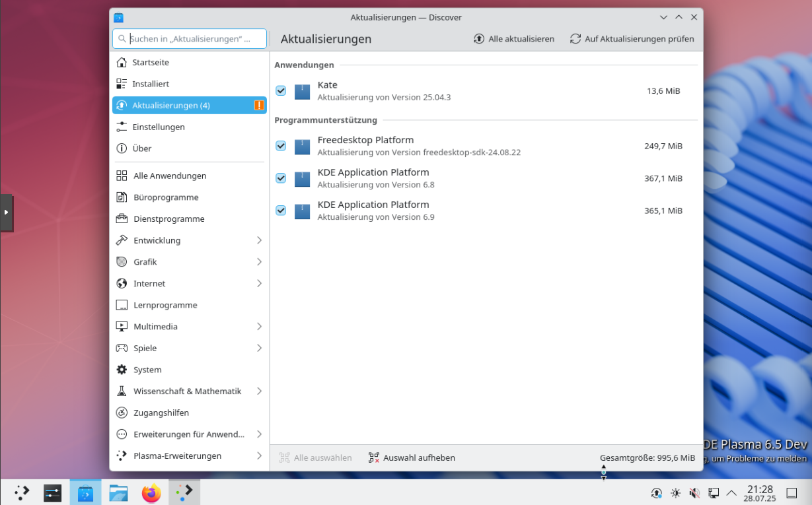This screenshot has height=505, width=812.
Task: Click the Kate update entry title
Action: [x=327, y=84]
